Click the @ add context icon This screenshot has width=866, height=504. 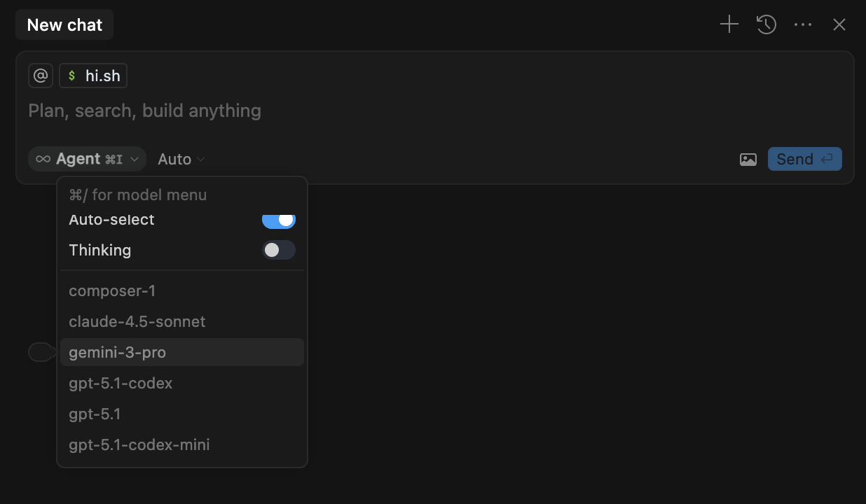pyautogui.click(x=41, y=76)
